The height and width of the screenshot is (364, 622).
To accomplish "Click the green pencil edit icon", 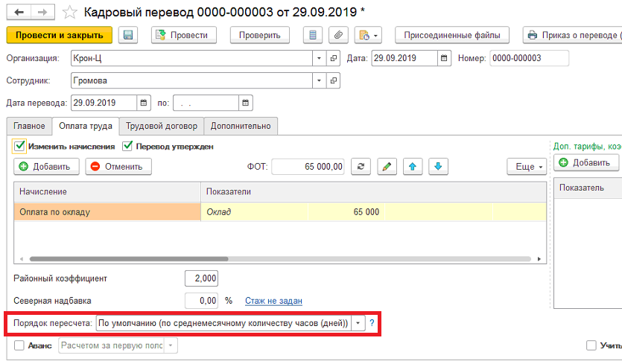I will [387, 167].
